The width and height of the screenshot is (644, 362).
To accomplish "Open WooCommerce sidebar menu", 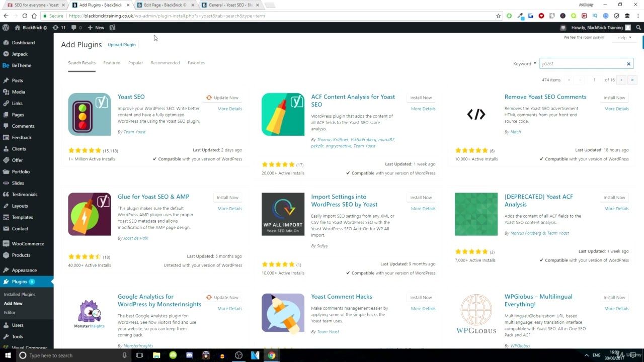I will tap(28, 244).
